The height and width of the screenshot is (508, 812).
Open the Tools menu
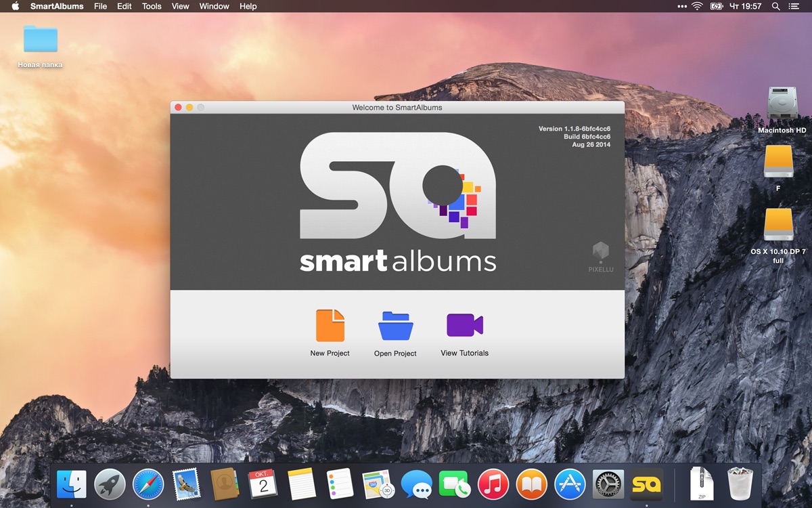tap(152, 6)
